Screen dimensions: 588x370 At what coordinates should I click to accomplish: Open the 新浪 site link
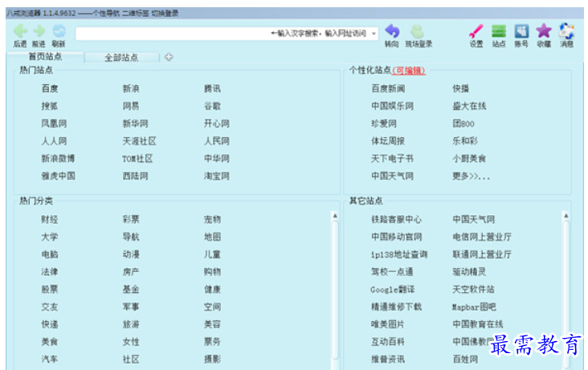(131, 89)
